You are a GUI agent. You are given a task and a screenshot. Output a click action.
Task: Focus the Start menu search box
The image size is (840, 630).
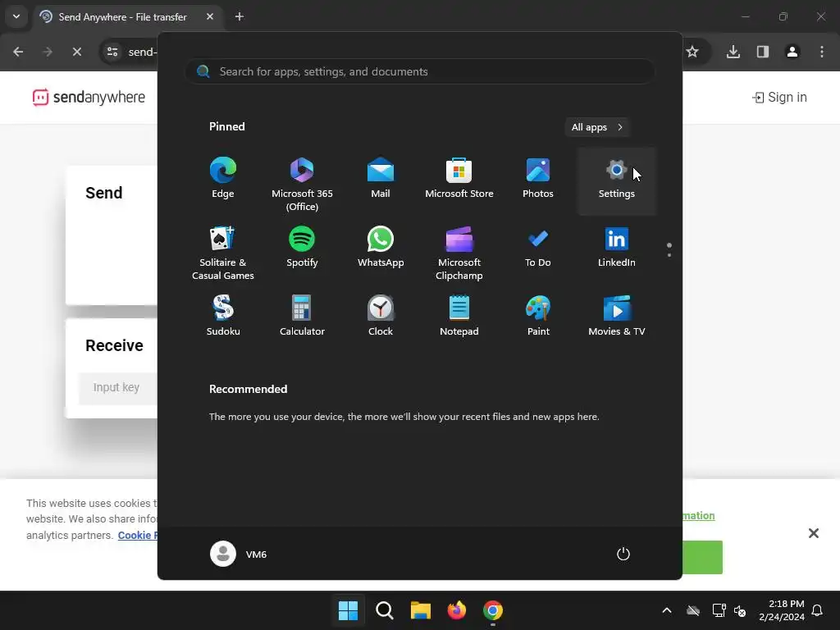pos(420,71)
